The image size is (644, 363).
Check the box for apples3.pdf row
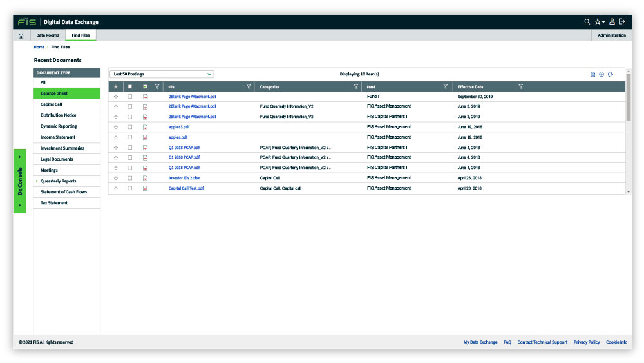130,127
